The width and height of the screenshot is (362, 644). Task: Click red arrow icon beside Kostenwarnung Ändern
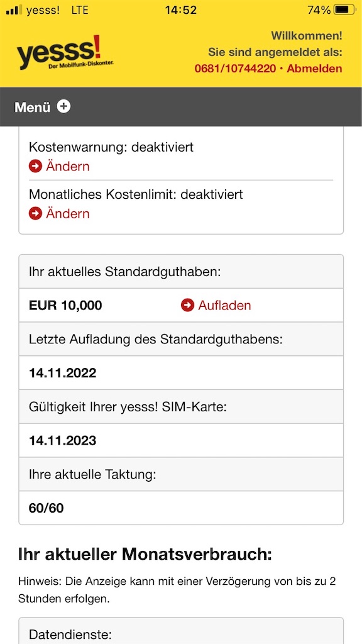[35, 166]
